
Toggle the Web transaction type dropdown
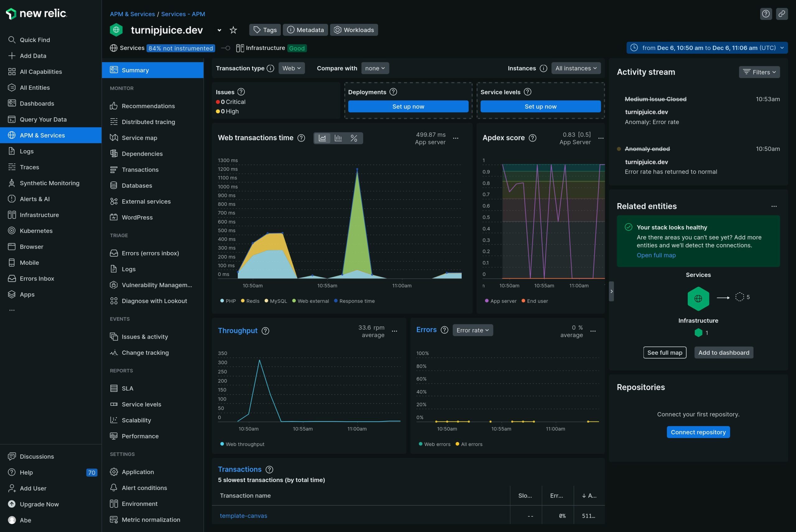click(x=291, y=68)
